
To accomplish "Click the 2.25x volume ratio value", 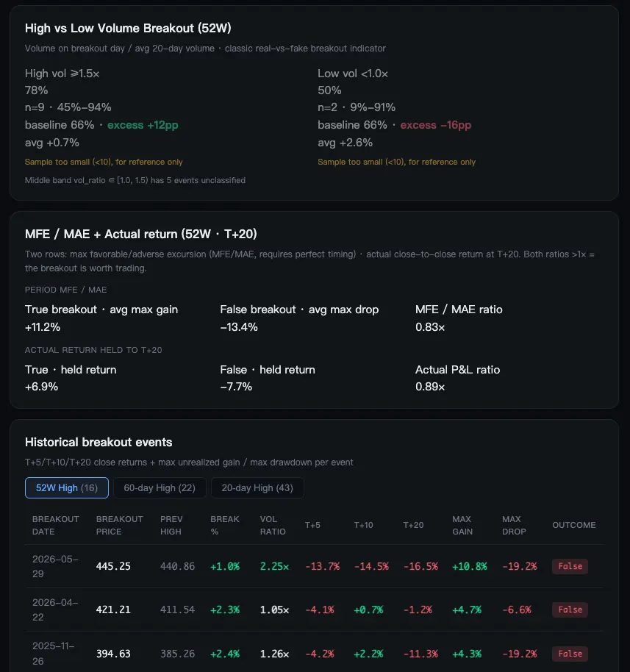I will pyautogui.click(x=274, y=566).
